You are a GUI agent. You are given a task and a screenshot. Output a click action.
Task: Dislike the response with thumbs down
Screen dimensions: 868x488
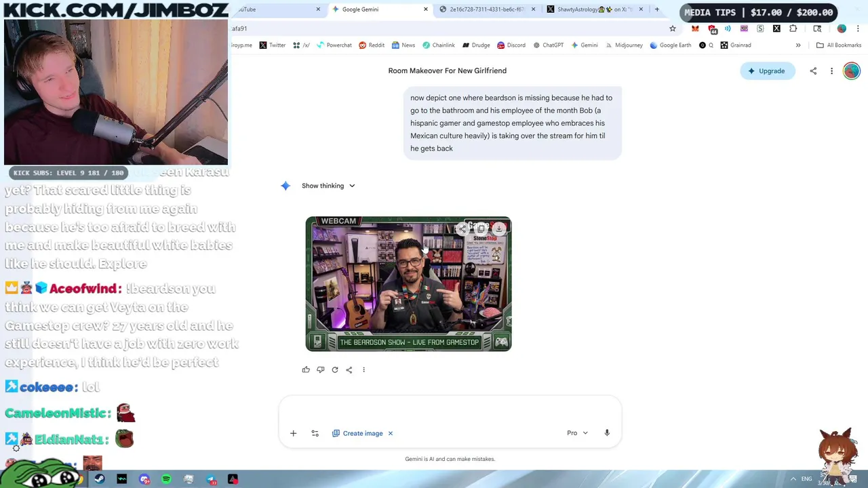tap(320, 369)
